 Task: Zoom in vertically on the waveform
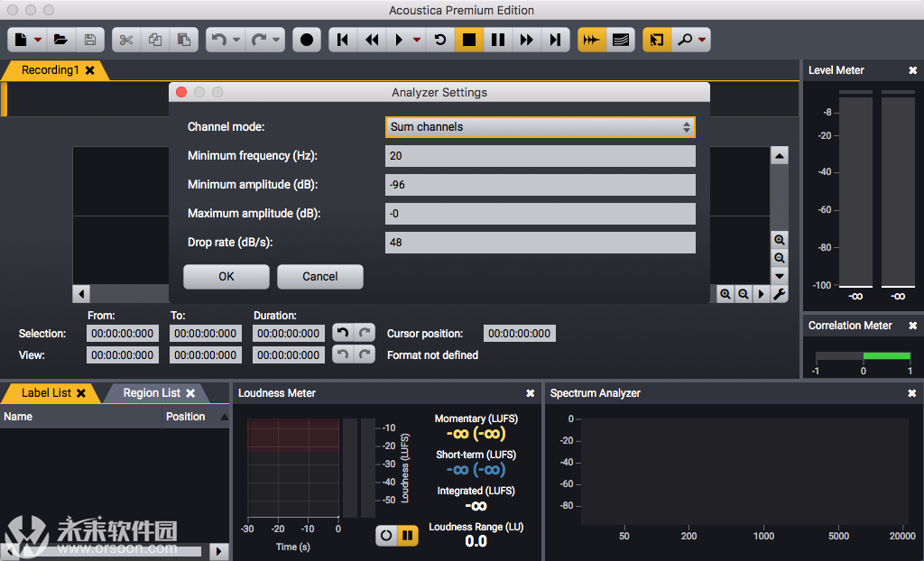(779, 240)
